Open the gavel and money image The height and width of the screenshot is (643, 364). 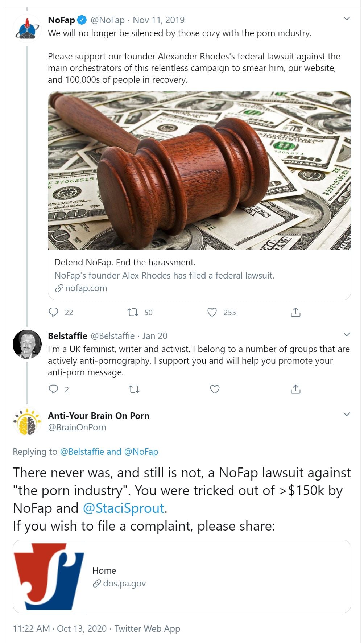coord(199,170)
